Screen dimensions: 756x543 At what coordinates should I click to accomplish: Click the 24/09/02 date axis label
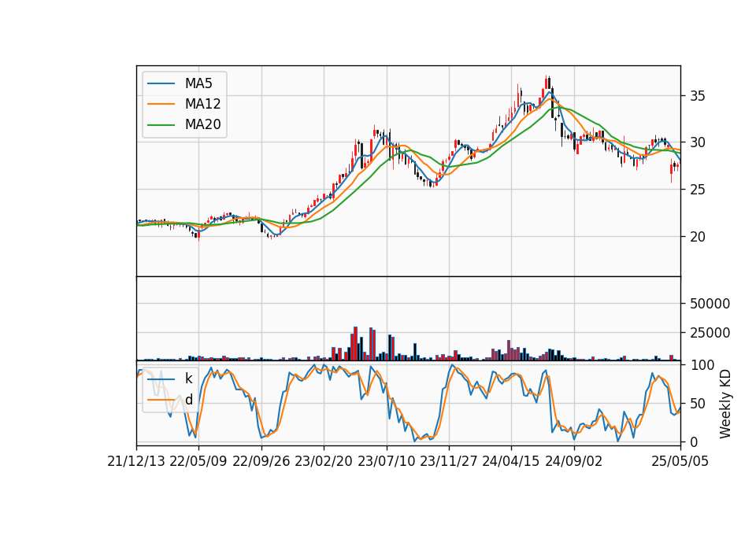click(x=574, y=462)
